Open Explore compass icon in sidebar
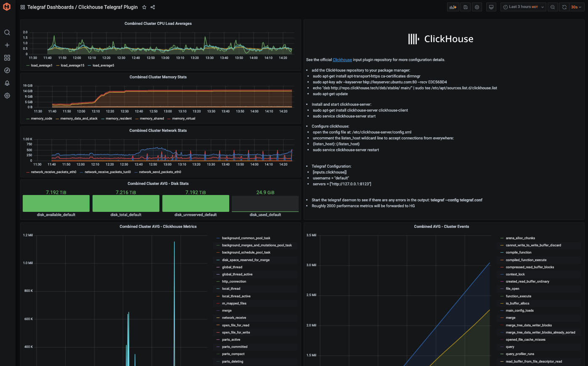Image resolution: width=588 pixels, height=366 pixels. click(x=7, y=70)
